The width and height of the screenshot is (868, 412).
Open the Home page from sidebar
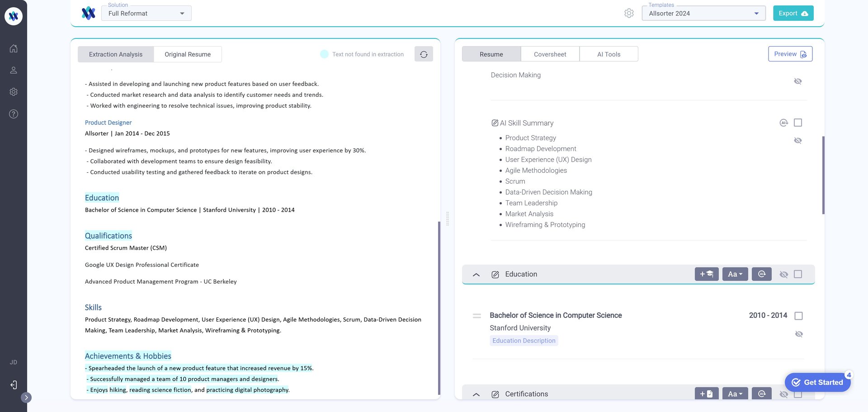[x=14, y=48]
